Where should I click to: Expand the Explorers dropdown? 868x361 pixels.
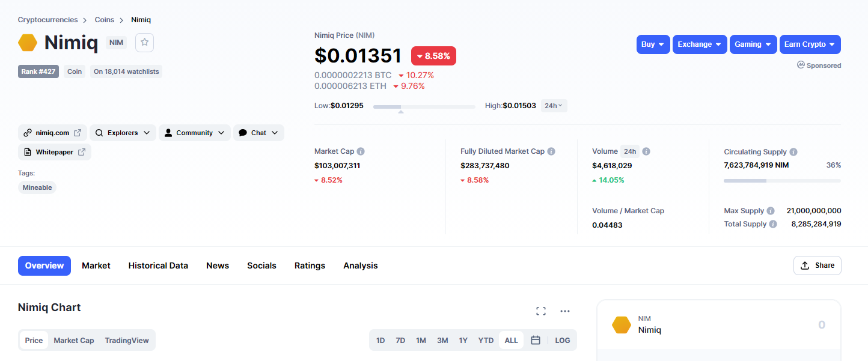(x=123, y=133)
